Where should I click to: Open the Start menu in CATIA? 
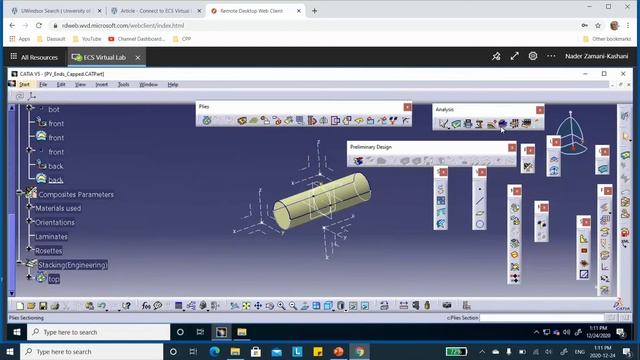click(x=24, y=84)
